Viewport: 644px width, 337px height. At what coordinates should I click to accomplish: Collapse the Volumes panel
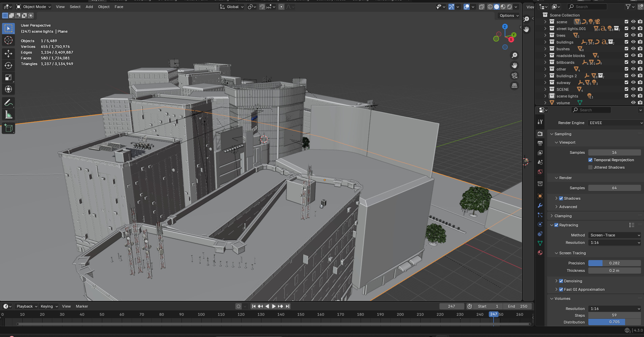(552, 299)
